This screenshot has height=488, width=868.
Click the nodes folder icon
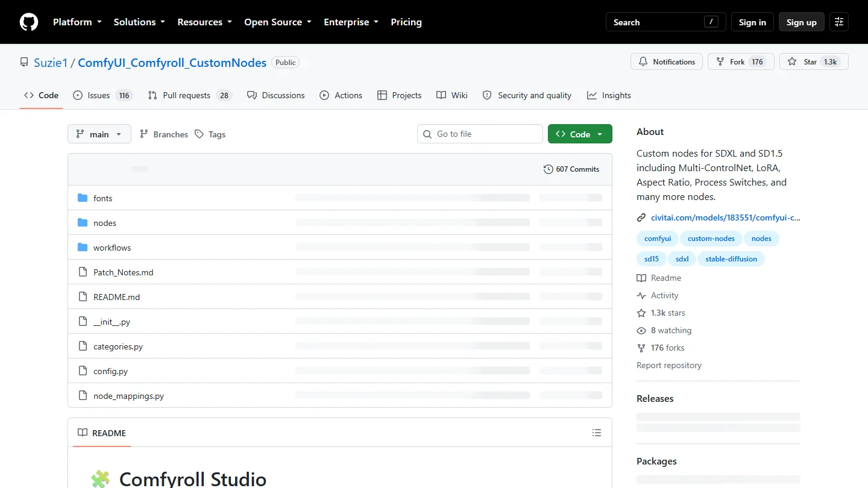coord(83,223)
